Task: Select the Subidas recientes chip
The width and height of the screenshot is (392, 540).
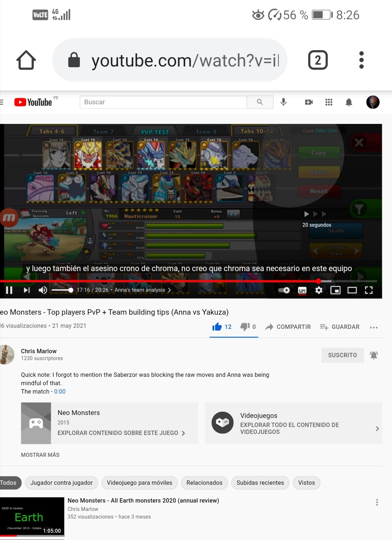Action: coord(260,483)
